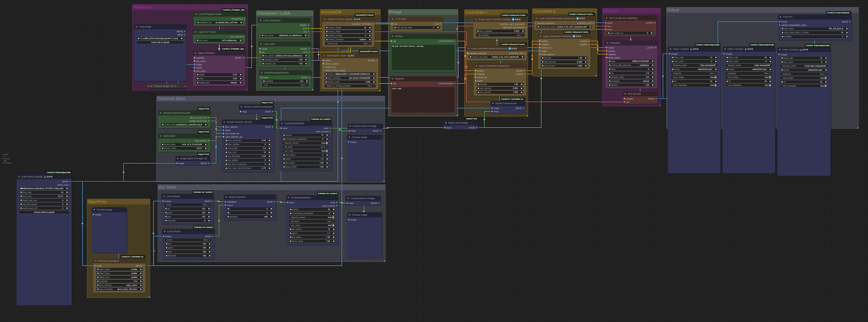Toggle collapse dot of the Load LoRA node

(261, 44)
